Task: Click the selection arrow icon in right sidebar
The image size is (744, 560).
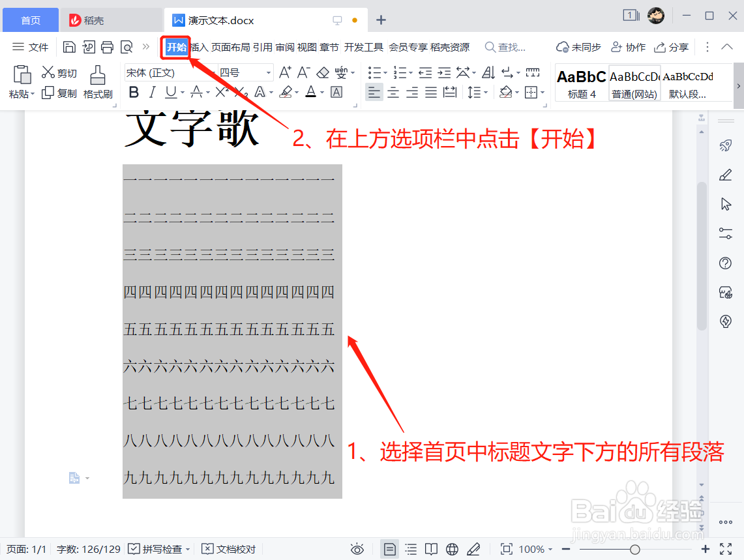Action: (x=726, y=205)
